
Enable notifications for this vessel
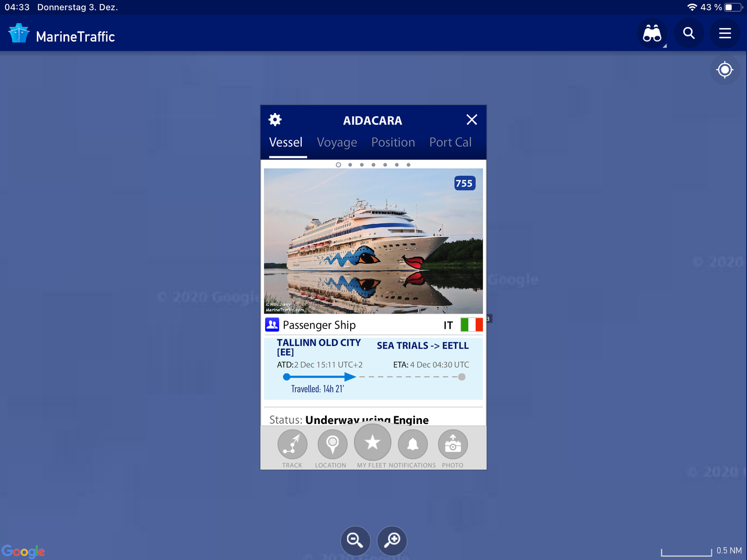(x=413, y=444)
